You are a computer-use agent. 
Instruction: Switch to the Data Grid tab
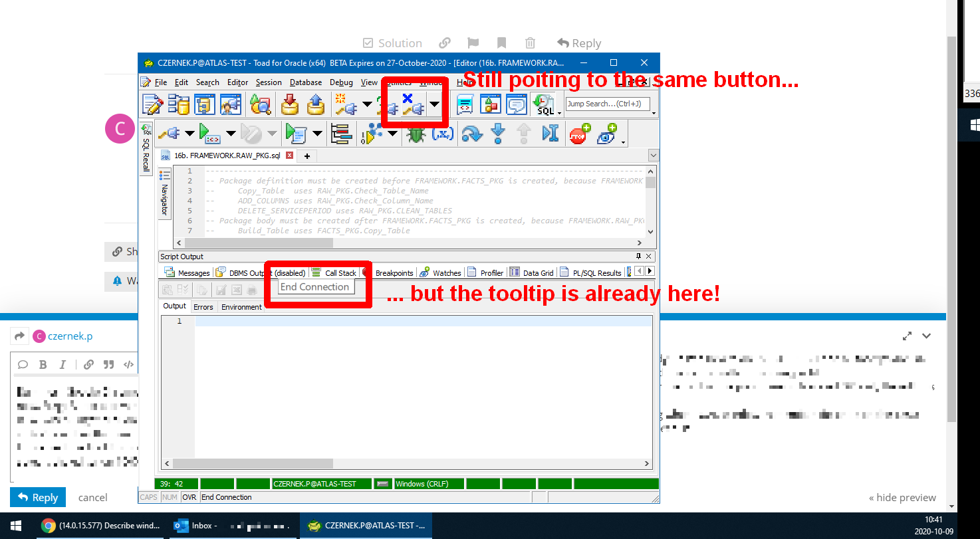[531, 272]
